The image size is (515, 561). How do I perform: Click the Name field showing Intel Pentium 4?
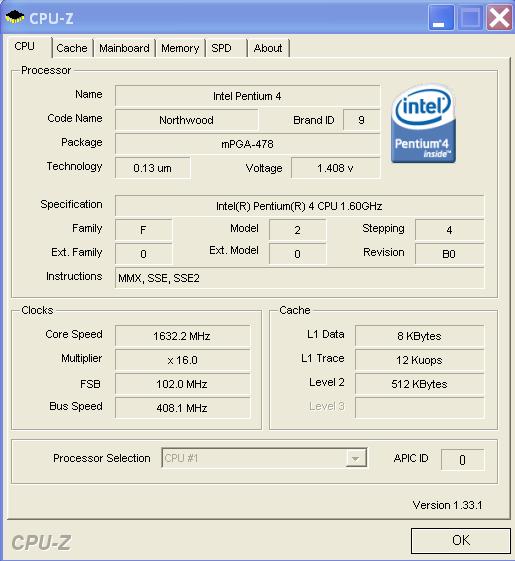pyautogui.click(x=247, y=96)
